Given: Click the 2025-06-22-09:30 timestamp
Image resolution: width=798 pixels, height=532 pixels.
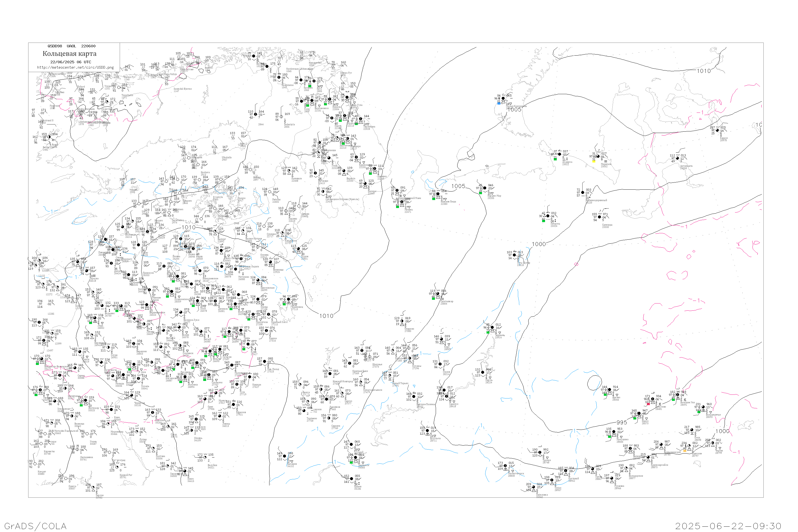Looking at the screenshot, I should (x=728, y=526).
